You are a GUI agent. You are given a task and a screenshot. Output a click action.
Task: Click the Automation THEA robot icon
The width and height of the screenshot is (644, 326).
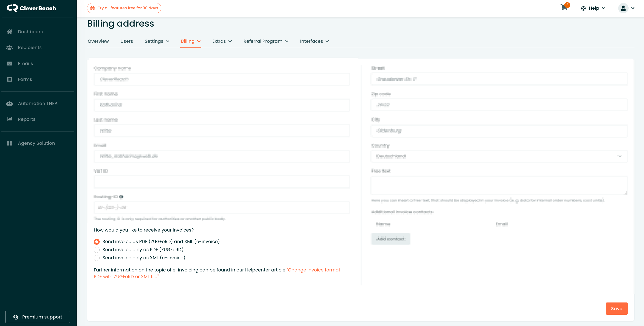(10, 103)
